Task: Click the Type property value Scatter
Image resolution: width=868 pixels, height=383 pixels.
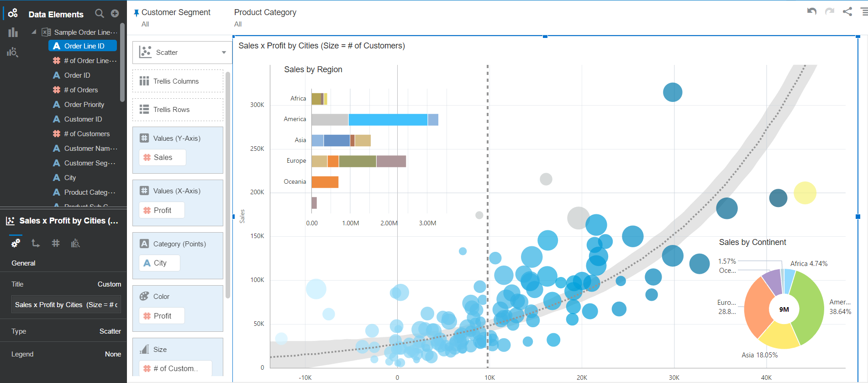Action: point(110,331)
